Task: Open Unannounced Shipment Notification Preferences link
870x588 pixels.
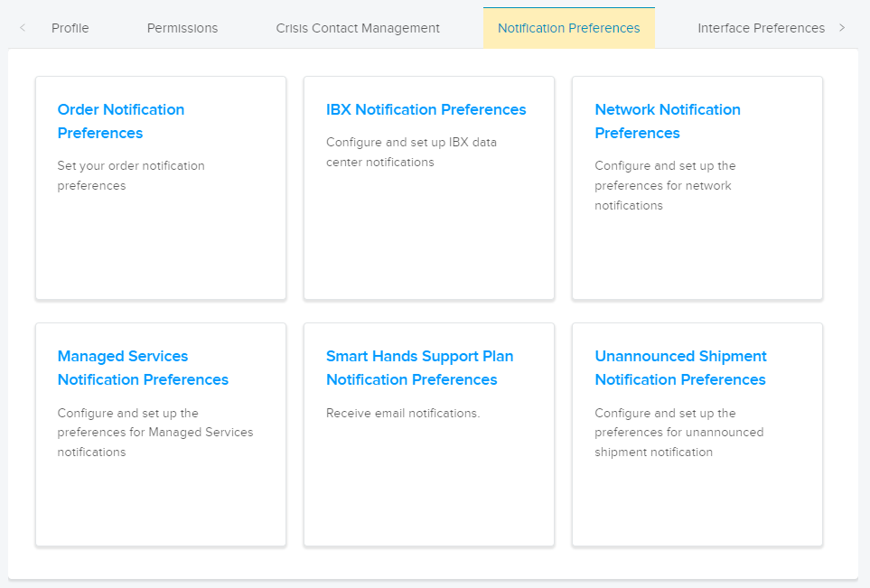Action: (680, 368)
